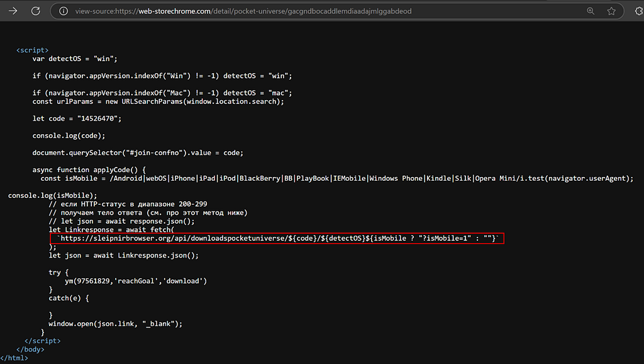Click the commented let json = await response.json() line
The height and width of the screenshot is (364, 644).
(x=121, y=221)
